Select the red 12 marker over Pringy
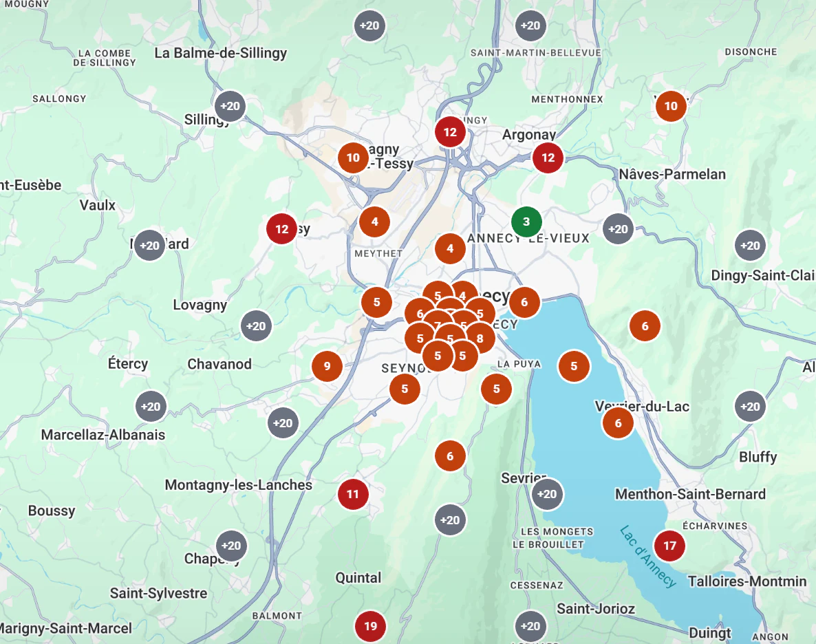This screenshot has height=644, width=816. tap(450, 132)
